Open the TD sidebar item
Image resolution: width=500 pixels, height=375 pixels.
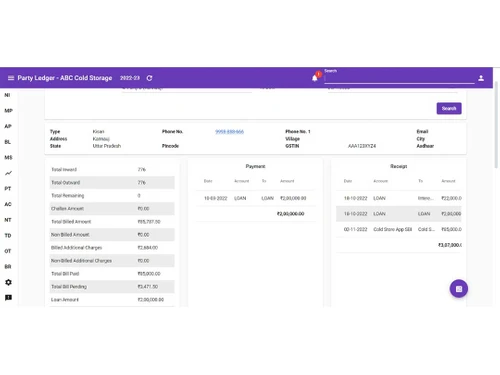[8, 236]
